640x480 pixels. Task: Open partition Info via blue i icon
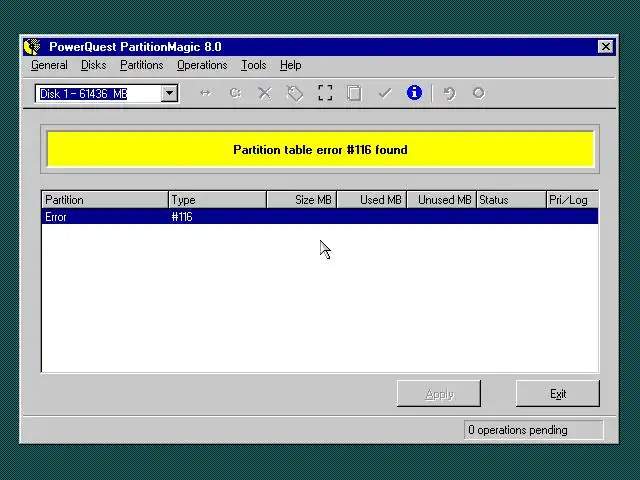(414, 93)
